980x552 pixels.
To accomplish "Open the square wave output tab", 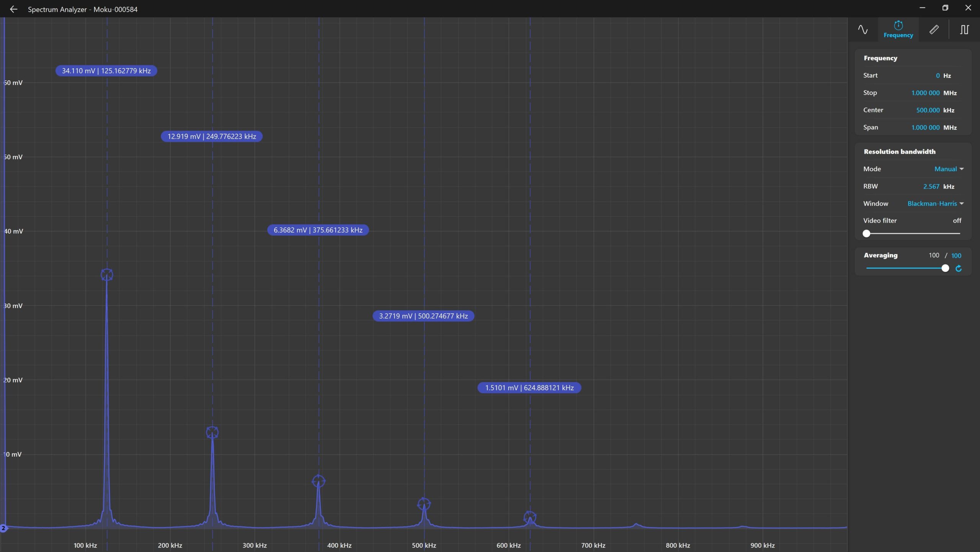I will click(964, 29).
